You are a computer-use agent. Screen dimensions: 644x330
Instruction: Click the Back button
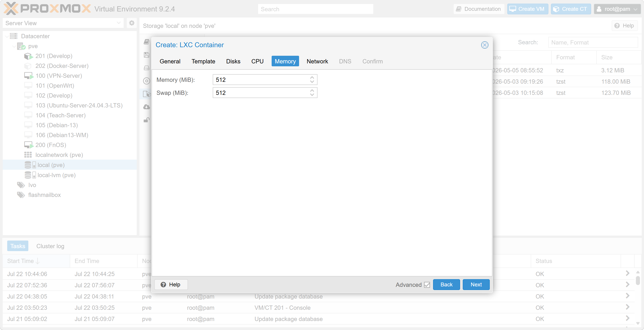pos(446,285)
